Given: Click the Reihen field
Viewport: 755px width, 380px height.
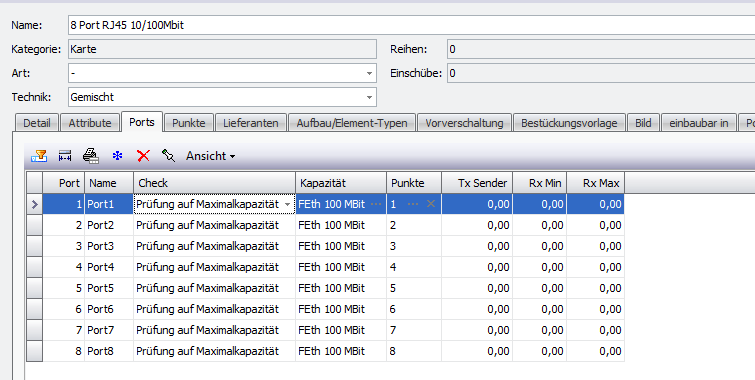Looking at the screenshot, I should pyautogui.click(x=601, y=49).
